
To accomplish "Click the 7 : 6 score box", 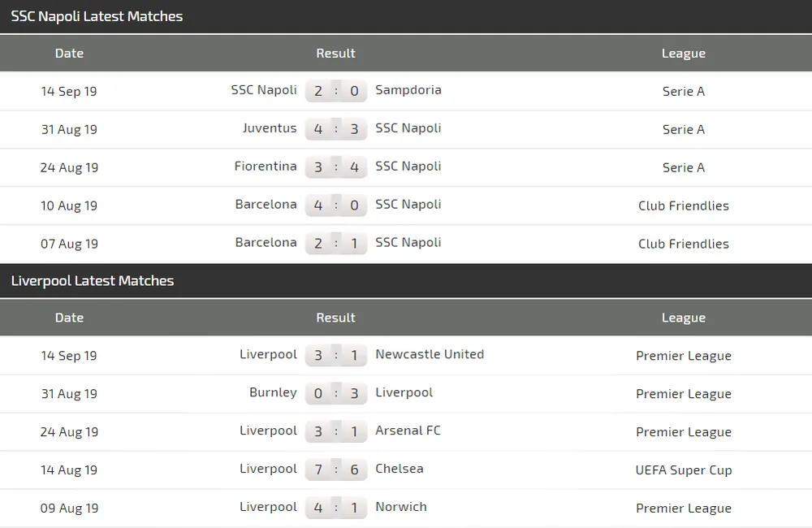I will point(336,470).
